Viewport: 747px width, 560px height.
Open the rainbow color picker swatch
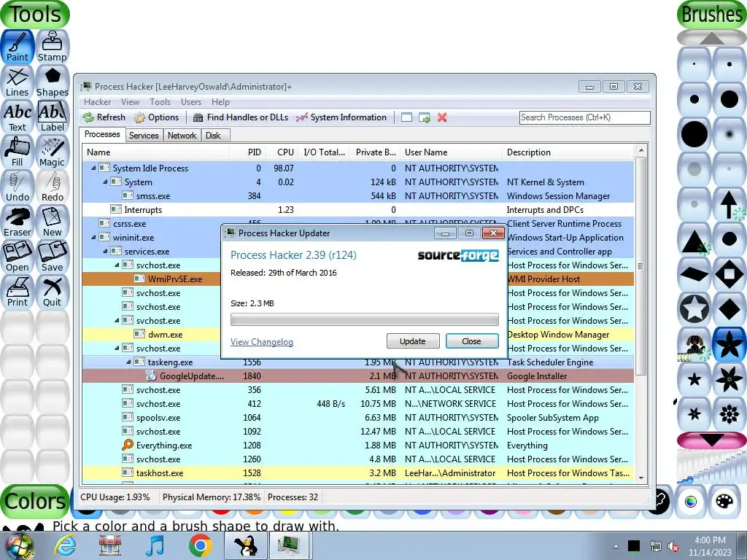click(690, 502)
